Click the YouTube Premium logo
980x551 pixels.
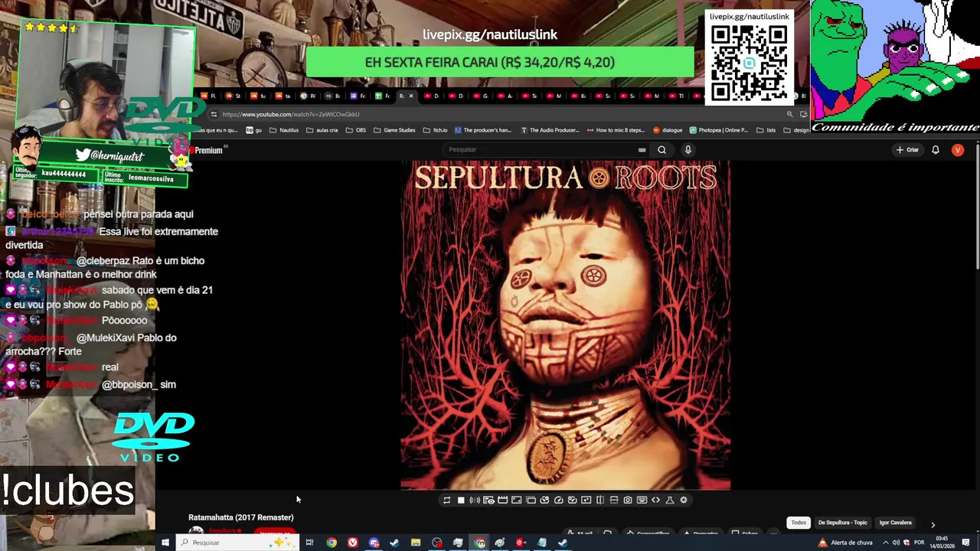coord(208,150)
